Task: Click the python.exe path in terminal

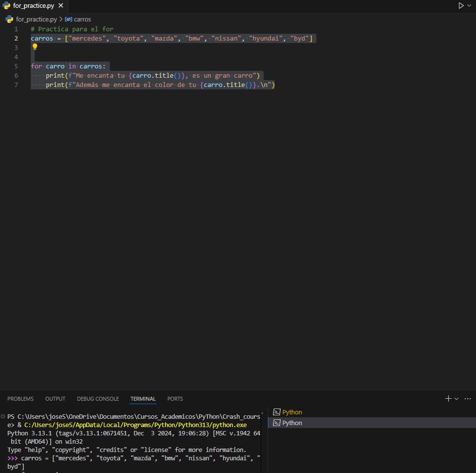Action: click(135, 425)
